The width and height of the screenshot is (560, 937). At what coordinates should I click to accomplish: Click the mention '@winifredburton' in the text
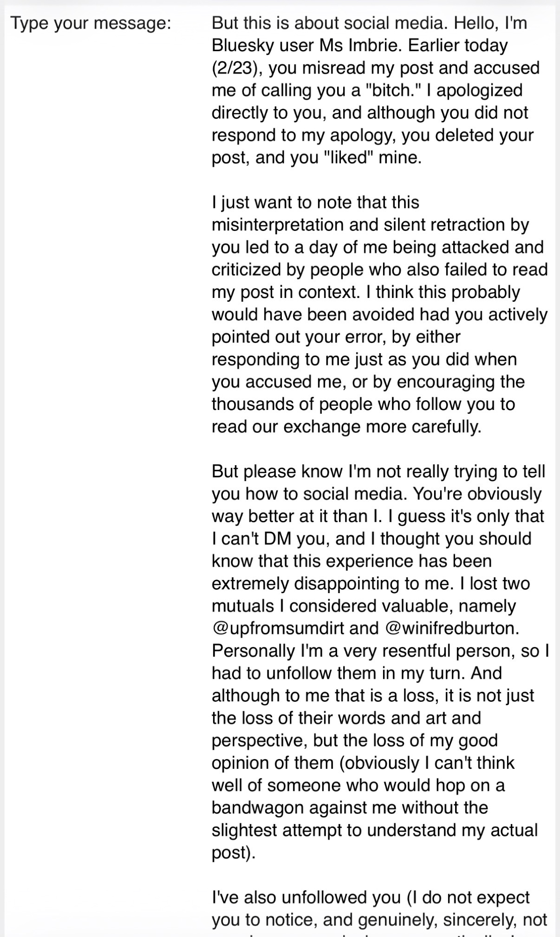click(451, 628)
